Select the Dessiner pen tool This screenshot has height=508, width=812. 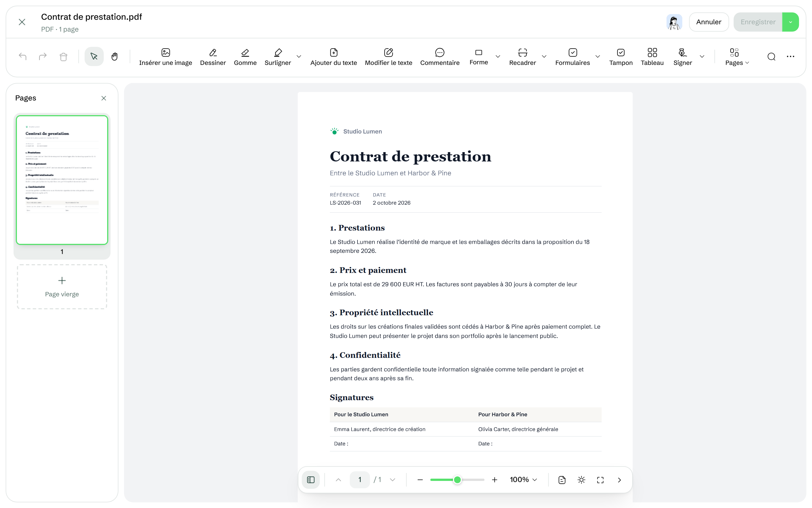(x=213, y=57)
